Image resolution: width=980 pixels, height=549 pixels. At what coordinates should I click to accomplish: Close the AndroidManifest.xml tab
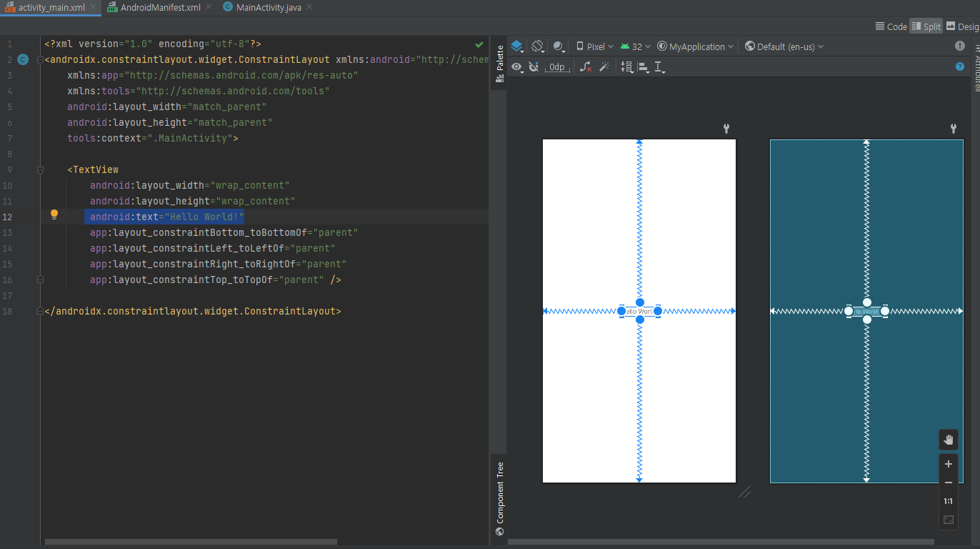[208, 7]
